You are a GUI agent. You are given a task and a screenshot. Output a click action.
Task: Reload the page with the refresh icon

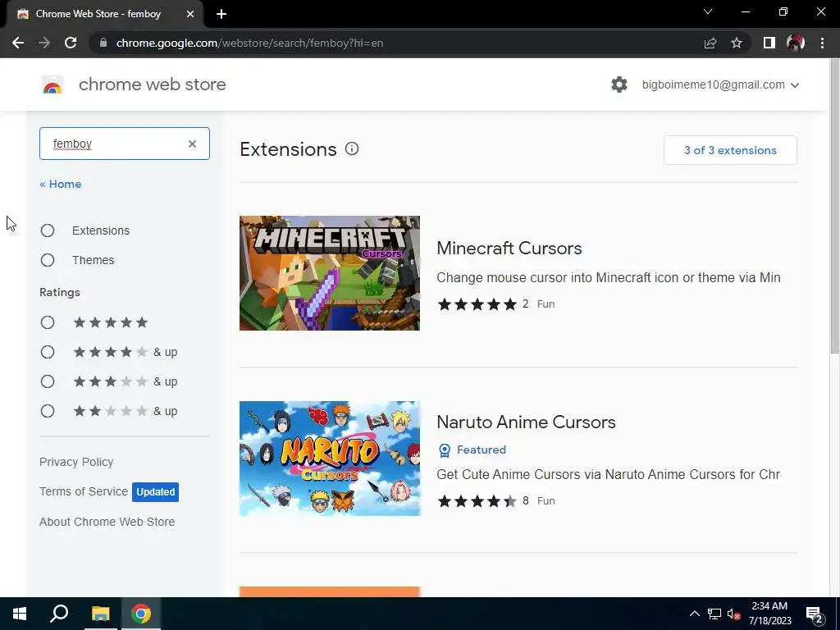(x=71, y=43)
